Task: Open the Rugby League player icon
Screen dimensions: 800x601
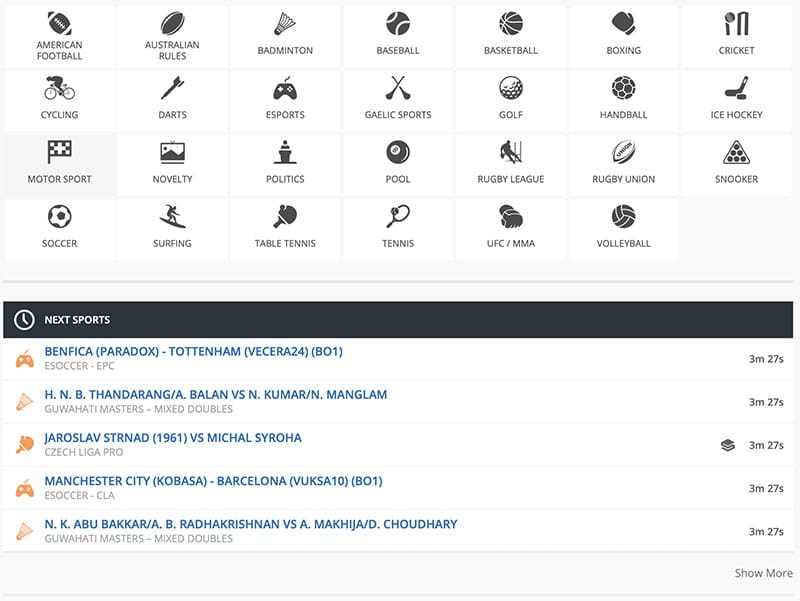Action: (x=511, y=152)
